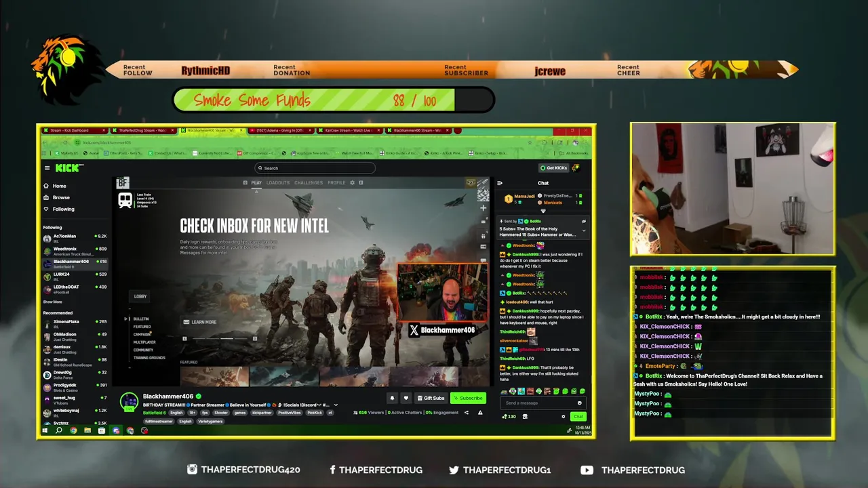The height and width of the screenshot is (488, 868).
Task: Switch to Stream - Kick Dashboard tab
Action: pos(73,130)
